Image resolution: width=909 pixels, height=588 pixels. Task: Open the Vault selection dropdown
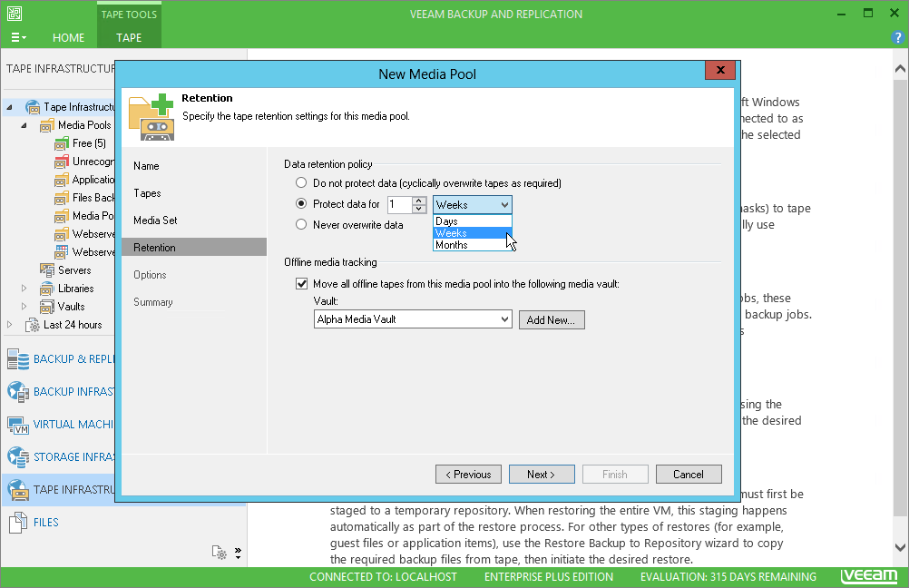[x=505, y=319]
